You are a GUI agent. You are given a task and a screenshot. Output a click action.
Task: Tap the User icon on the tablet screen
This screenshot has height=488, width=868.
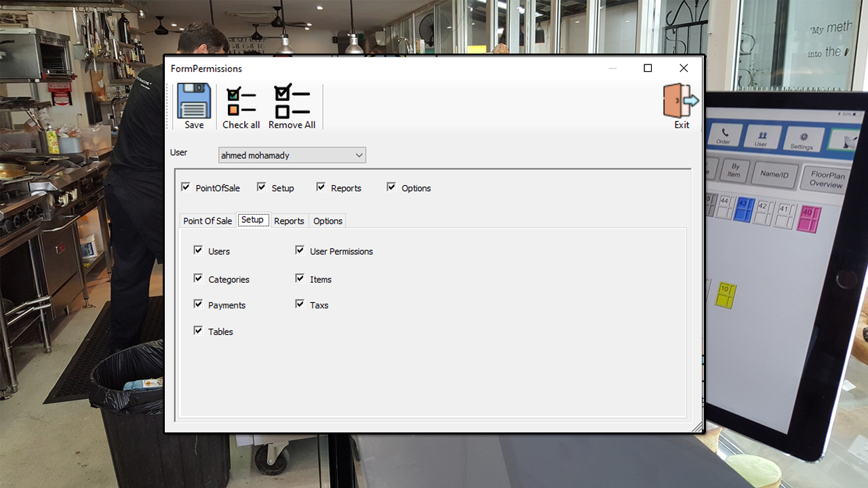(x=762, y=136)
